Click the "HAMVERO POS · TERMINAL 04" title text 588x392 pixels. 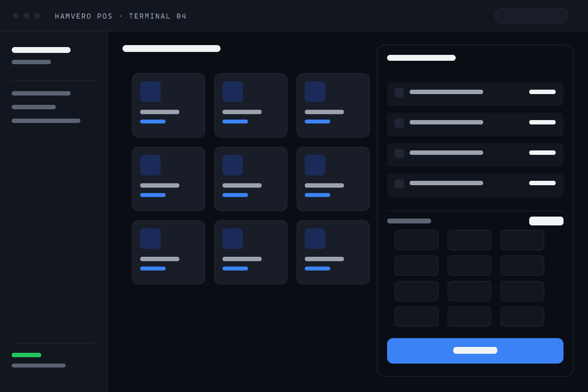coord(121,16)
